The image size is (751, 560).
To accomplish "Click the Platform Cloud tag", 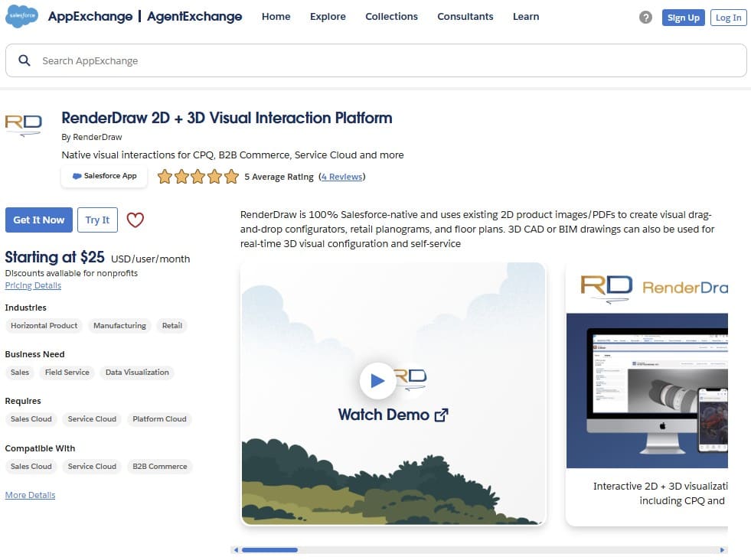I will tap(159, 419).
